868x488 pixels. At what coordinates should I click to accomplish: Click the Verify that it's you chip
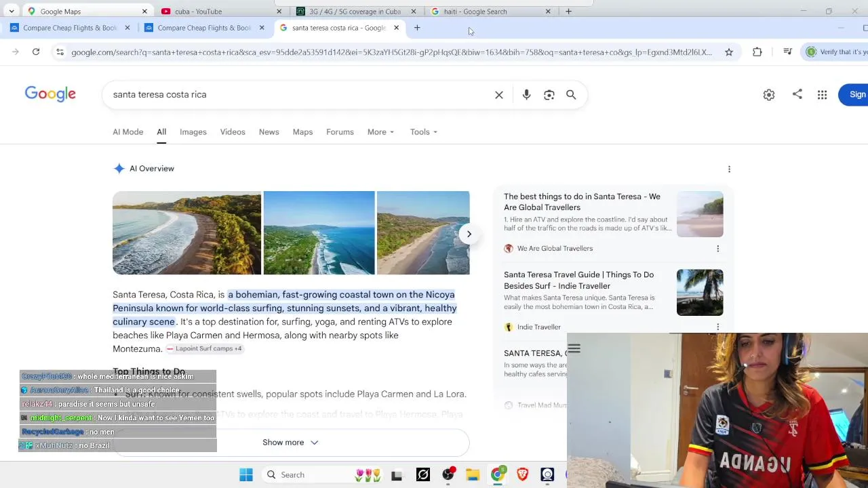point(835,52)
